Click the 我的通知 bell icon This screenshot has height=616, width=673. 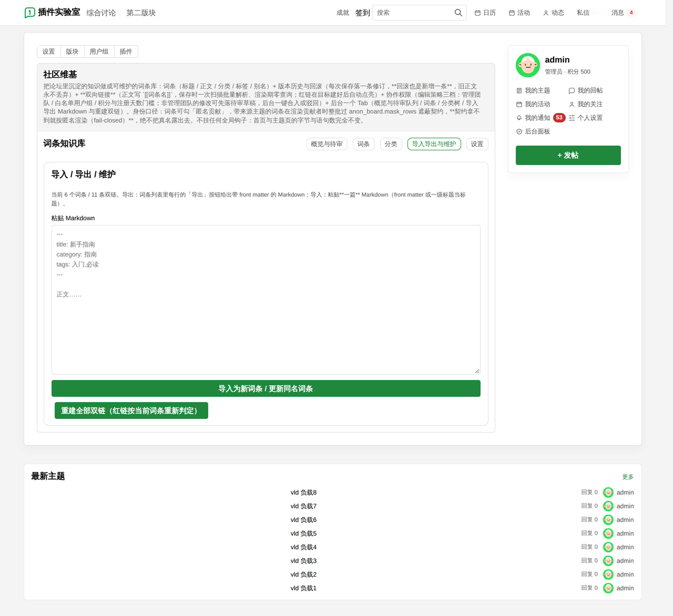[x=519, y=118]
